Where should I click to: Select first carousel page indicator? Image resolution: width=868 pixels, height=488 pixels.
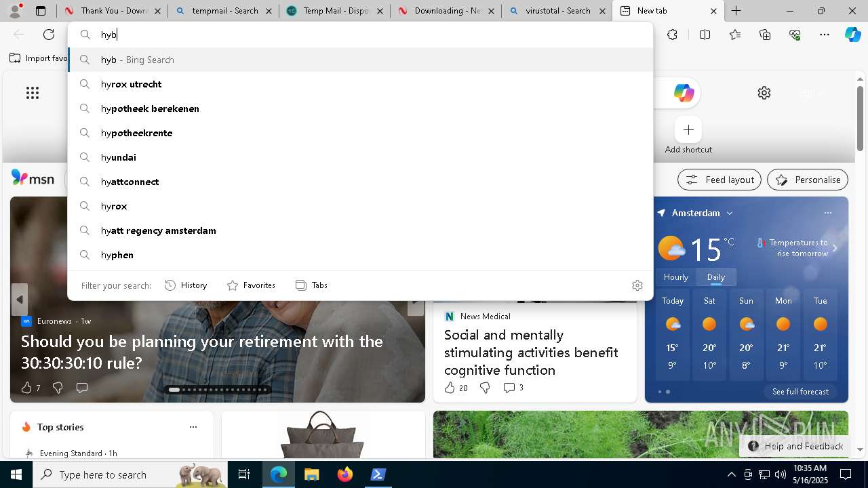coord(174,390)
